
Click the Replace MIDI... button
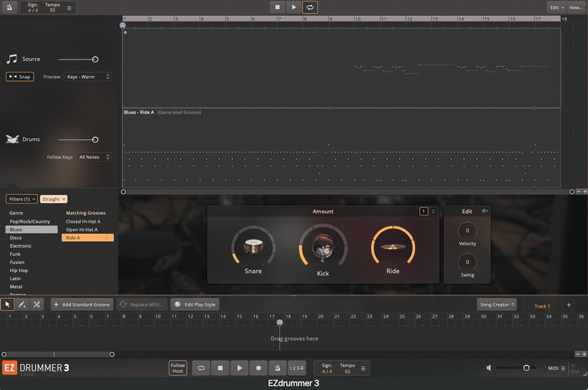point(142,305)
